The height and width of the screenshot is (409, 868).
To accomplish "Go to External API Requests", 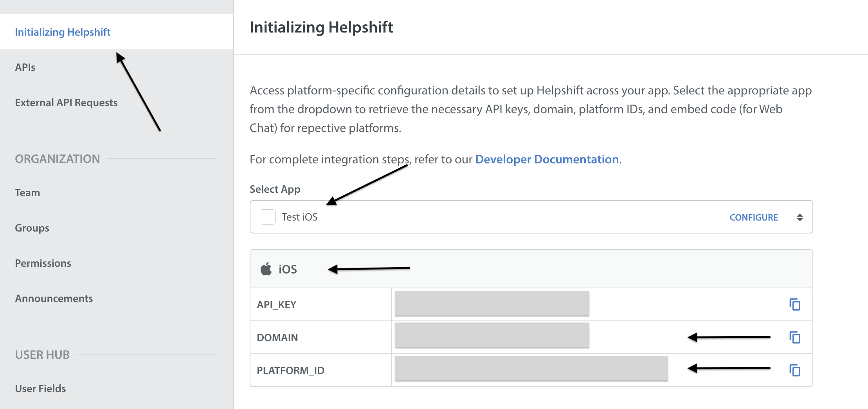I will pyautogui.click(x=66, y=103).
